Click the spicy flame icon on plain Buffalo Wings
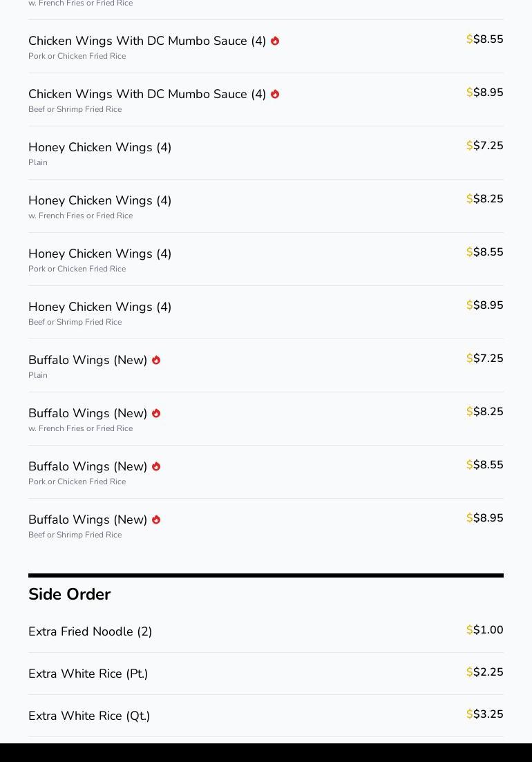532x762 pixels. (156, 360)
